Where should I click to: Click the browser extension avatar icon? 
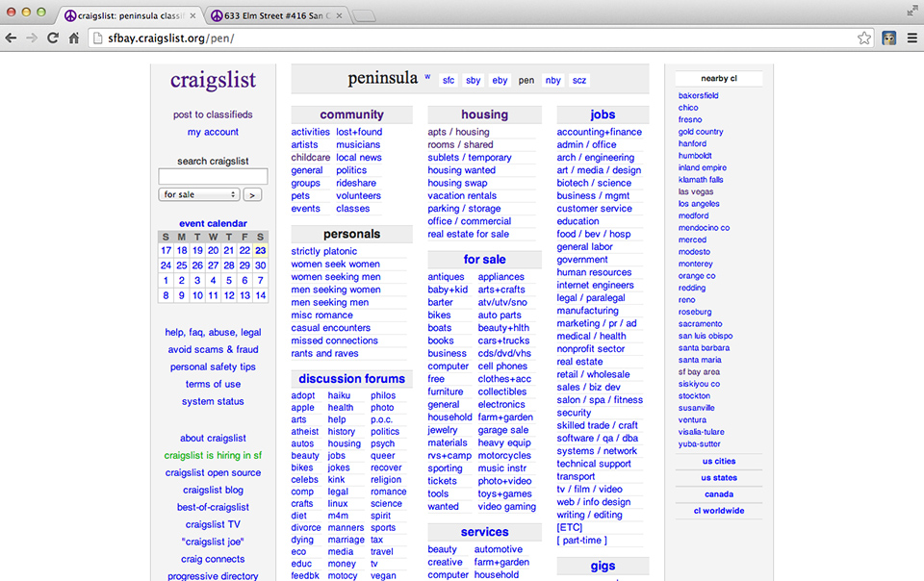[x=888, y=38]
